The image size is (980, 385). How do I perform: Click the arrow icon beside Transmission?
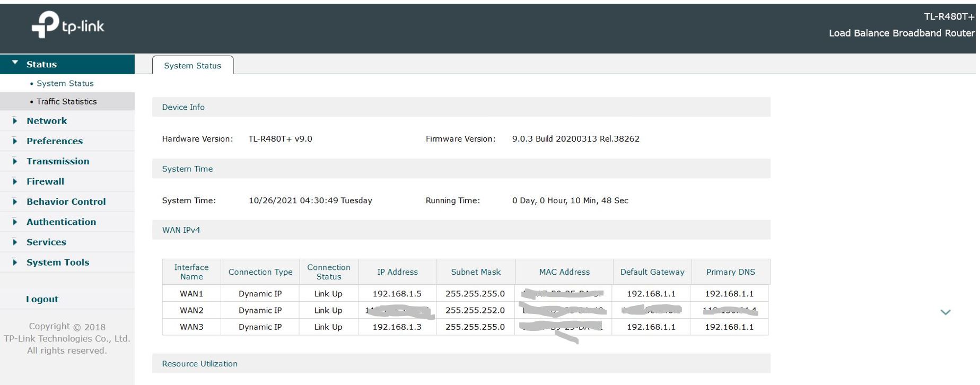pos(15,161)
